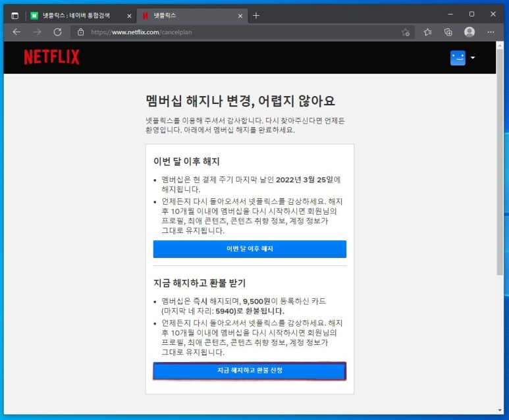
Task: Click the scrollbar down arrow
Action: click(x=500, y=410)
